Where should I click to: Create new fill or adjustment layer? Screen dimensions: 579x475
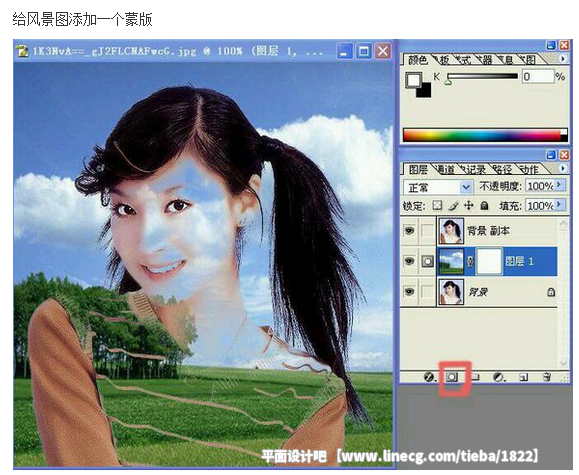coord(499,377)
